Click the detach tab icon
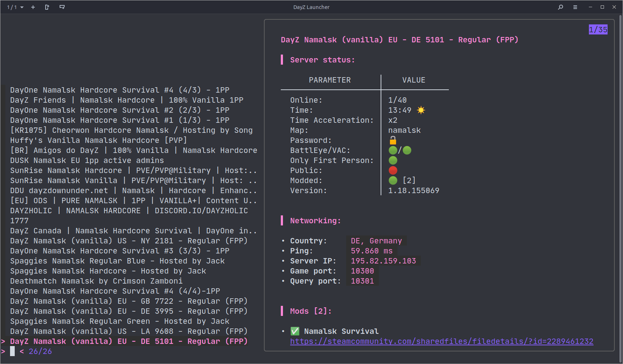The width and height of the screenshot is (623, 364). click(47, 7)
